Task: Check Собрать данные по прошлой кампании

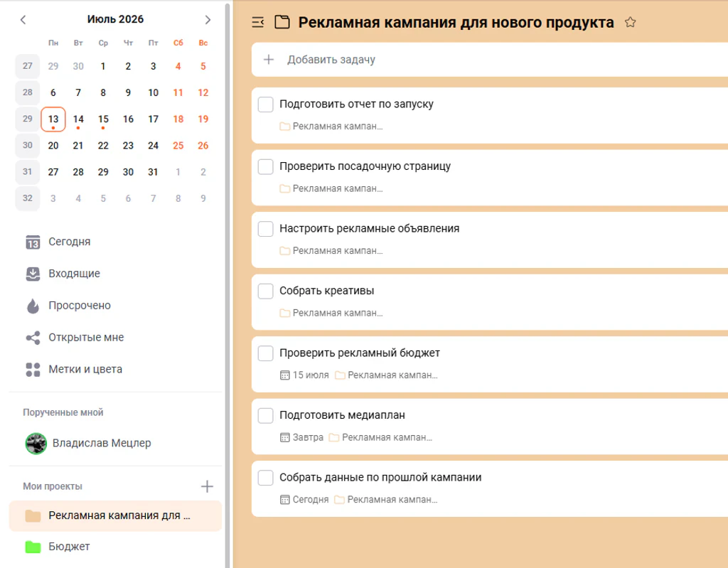Action: tap(266, 478)
